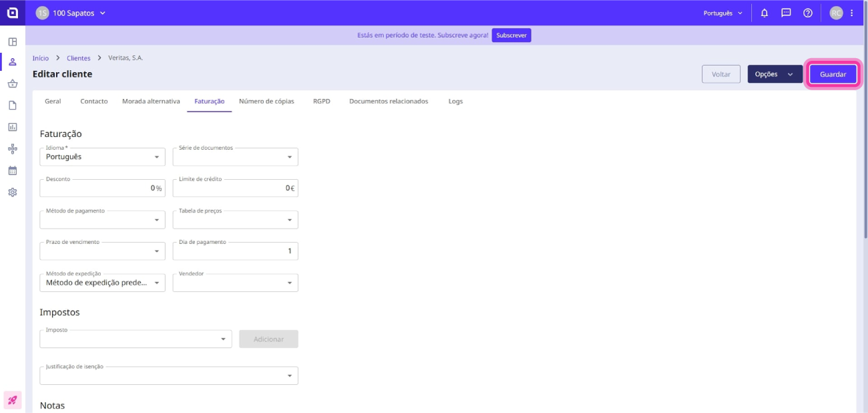This screenshot has width=868, height=413.
Task: Open the hierarchy tree icon in sidebar
Action: (12, 148)
